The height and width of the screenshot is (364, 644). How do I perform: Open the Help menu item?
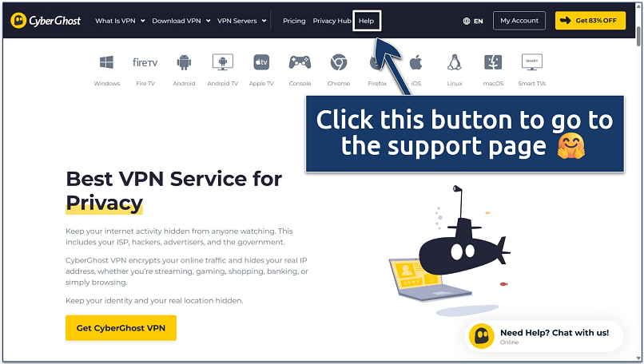pos(367,21)
